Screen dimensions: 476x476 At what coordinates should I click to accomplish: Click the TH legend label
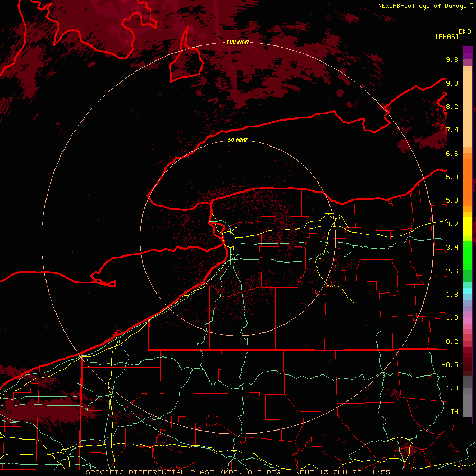click(x=454, y=412)
